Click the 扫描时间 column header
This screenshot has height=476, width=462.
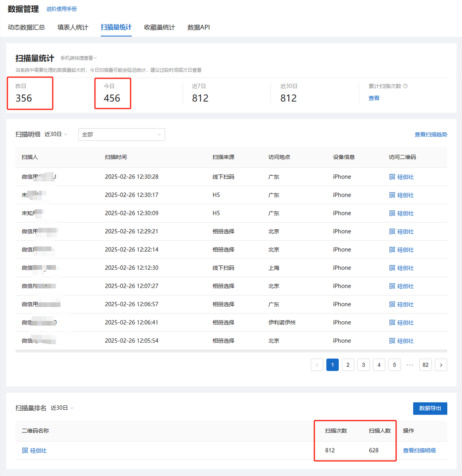pos(116,157)
